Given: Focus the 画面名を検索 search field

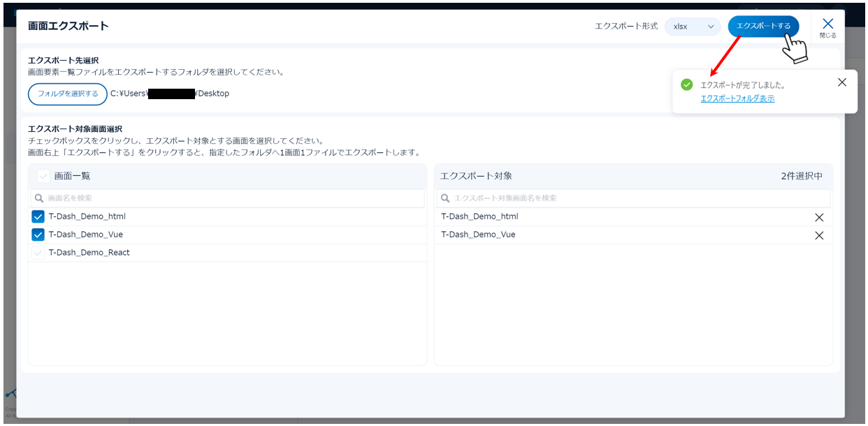Looking at the screenshot, I should 231,198.
